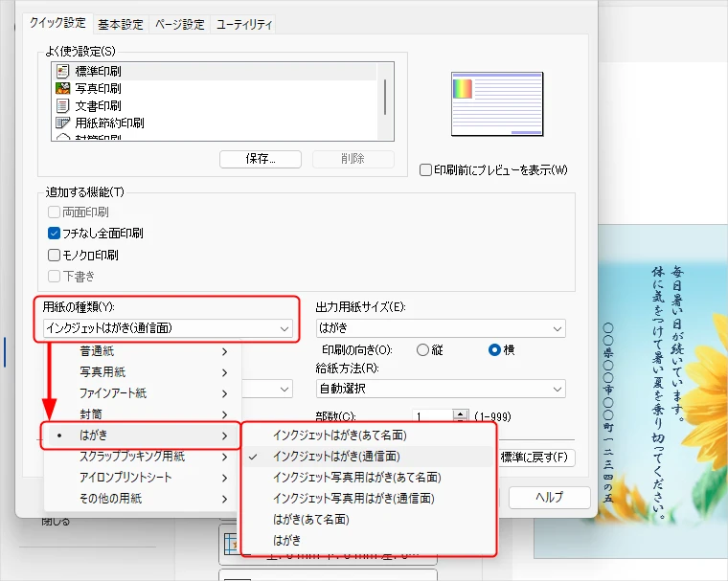Expand the 封筒 submenu

coord(143,413)
